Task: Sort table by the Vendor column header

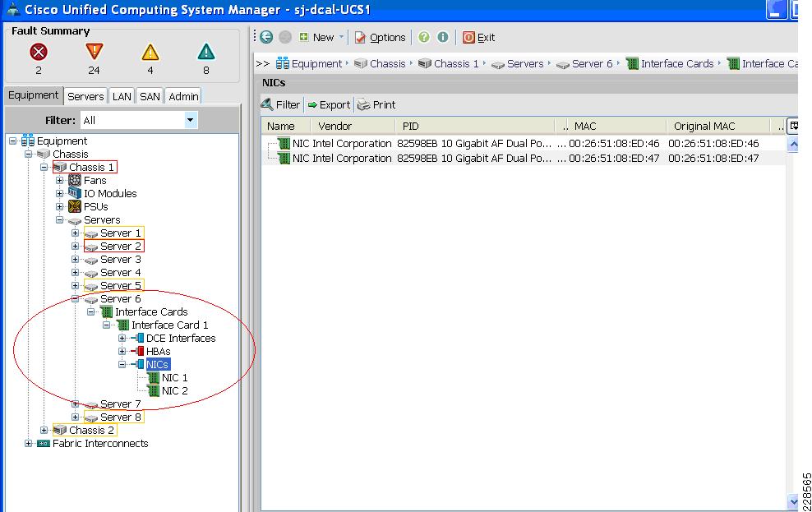Action: (353, 126)
